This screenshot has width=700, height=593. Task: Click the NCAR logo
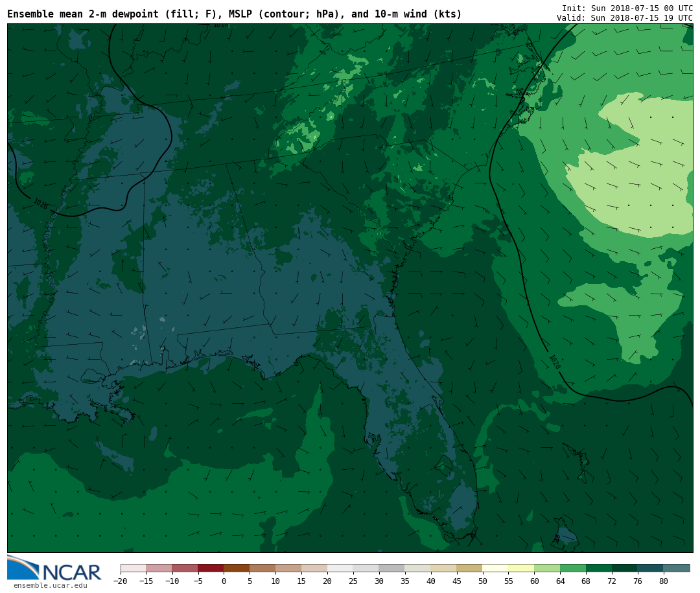(x=54, y=568)
